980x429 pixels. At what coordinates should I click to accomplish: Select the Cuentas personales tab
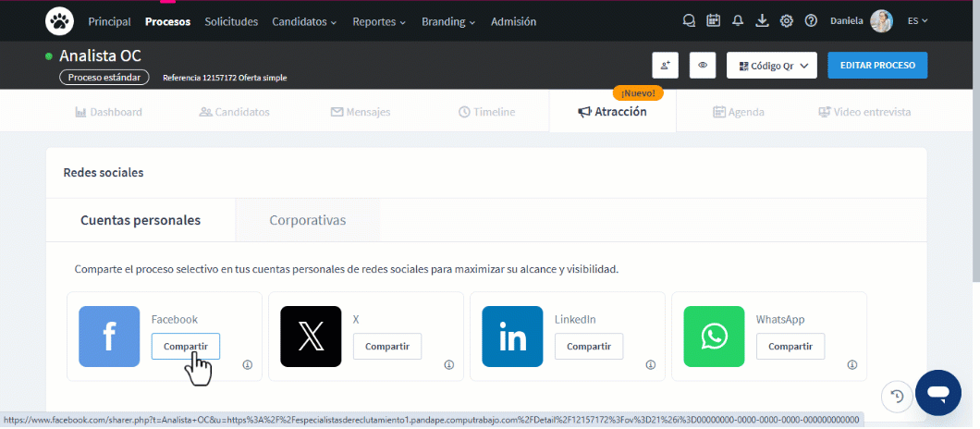point(141,220)
